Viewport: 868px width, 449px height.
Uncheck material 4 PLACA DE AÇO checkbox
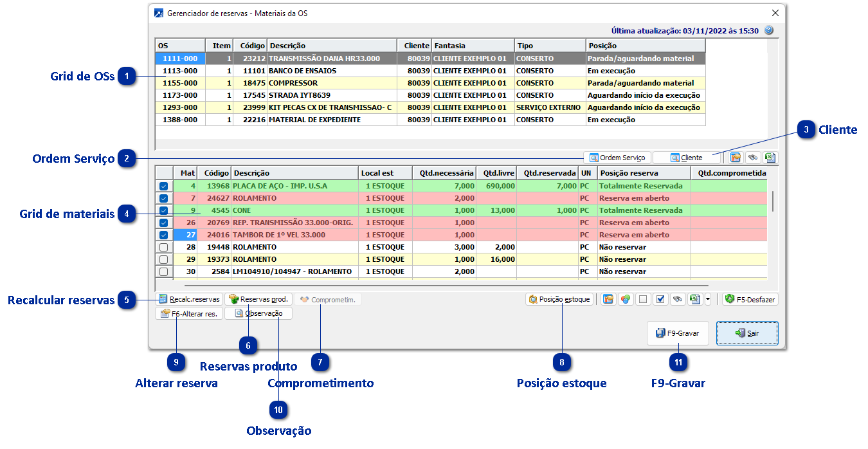[164, 186]
